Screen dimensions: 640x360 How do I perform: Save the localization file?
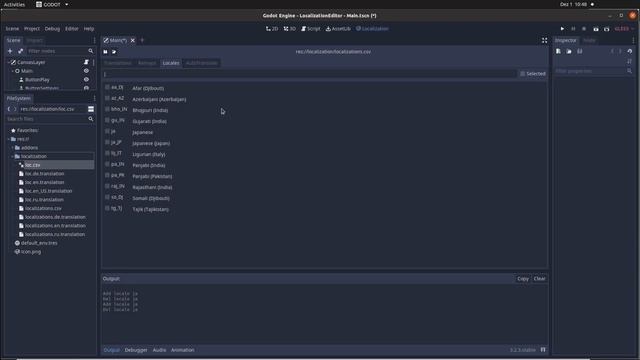(x=105, y=52)
